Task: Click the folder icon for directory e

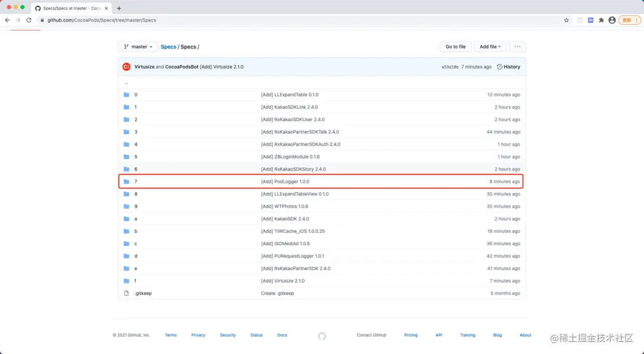Action: [126, 269]
